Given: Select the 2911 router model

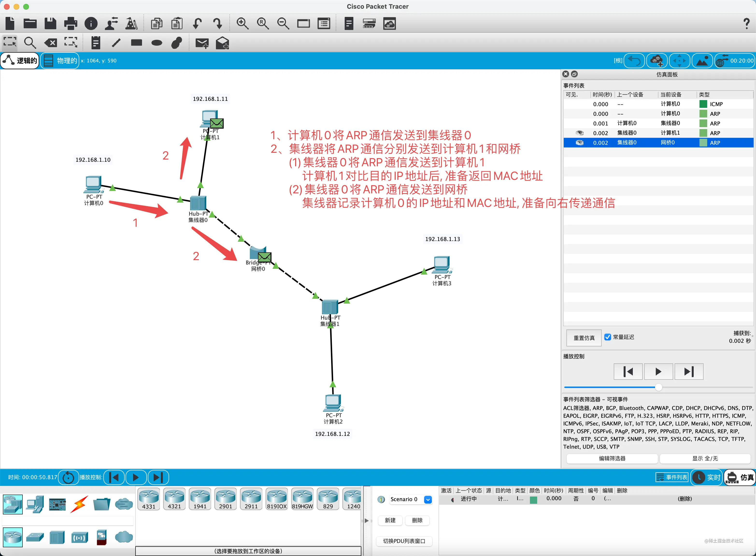Looking at the screenshot, I should pyautogui.click(x=251, y=499).
